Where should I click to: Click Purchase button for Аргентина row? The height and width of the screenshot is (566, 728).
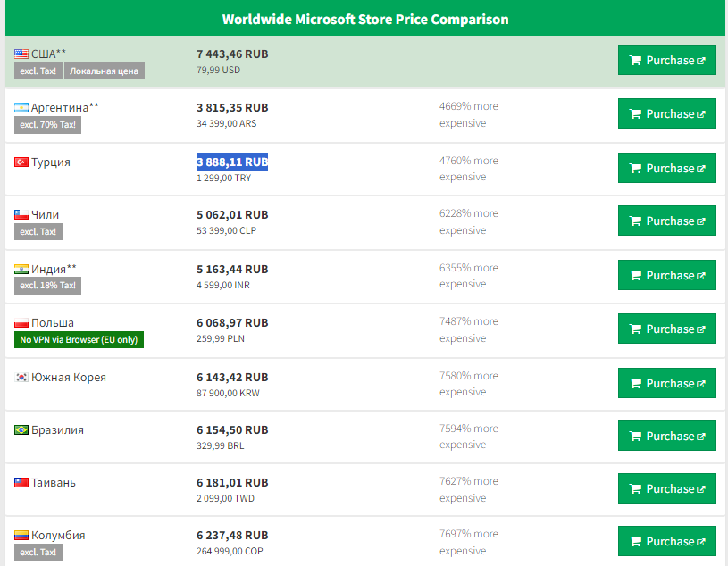[666, 113]
